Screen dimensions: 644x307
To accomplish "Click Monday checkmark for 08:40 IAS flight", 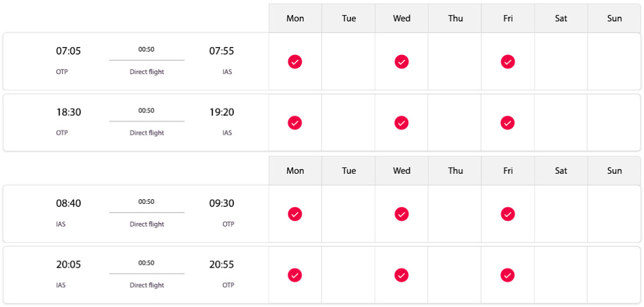I will point(295,214).
